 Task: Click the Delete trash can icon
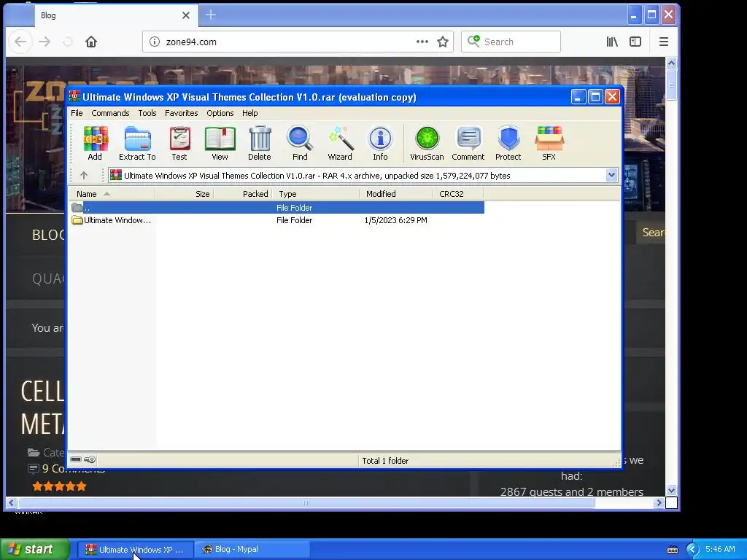point(260,143)
